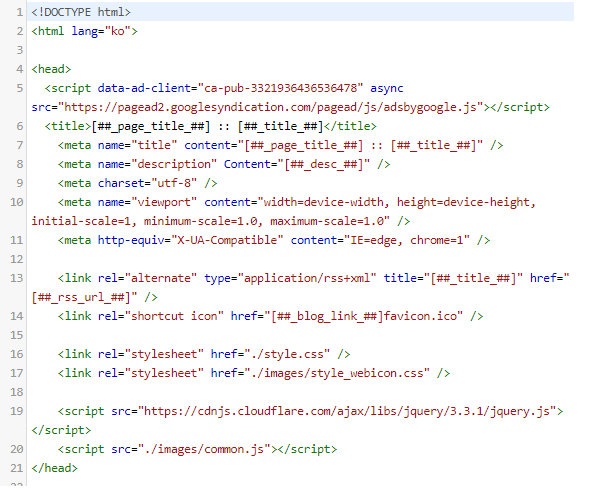
Task: Click the ca-pub-3321936436536478 client value
Action: coord(283,88)
